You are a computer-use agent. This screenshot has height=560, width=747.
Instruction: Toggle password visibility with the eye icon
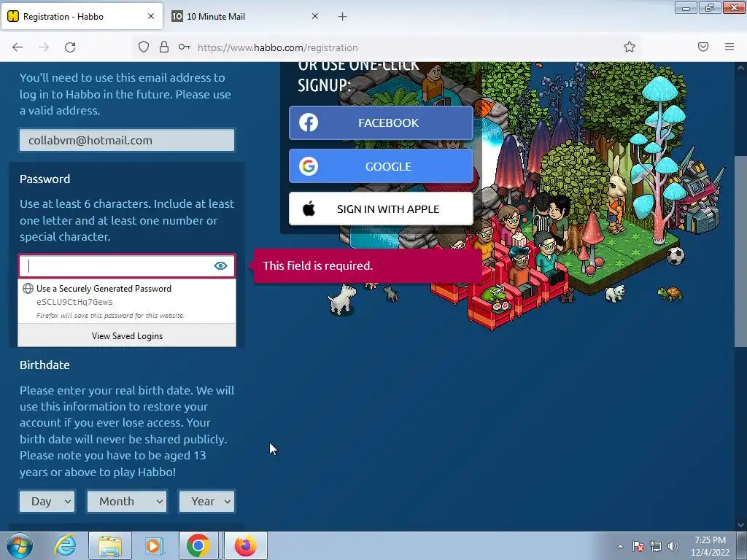click(220, 265)
